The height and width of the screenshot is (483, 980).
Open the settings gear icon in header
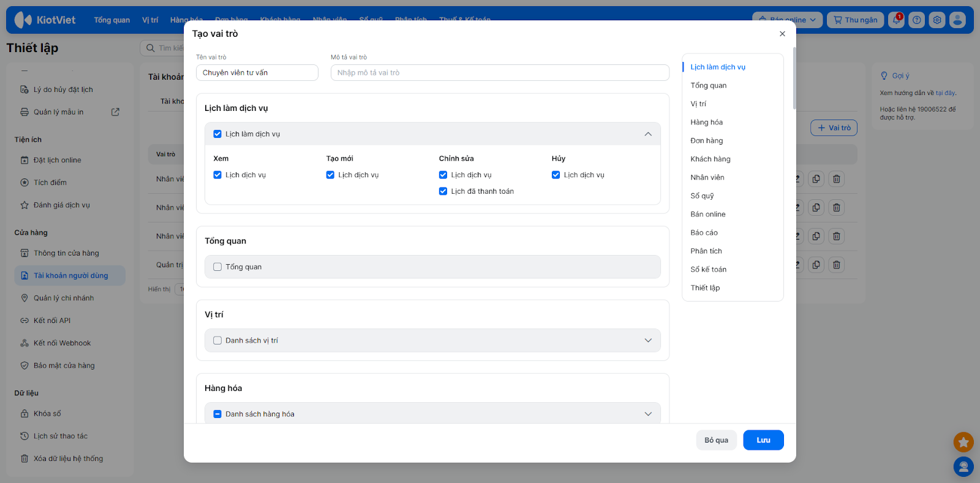tap(937, 20)
